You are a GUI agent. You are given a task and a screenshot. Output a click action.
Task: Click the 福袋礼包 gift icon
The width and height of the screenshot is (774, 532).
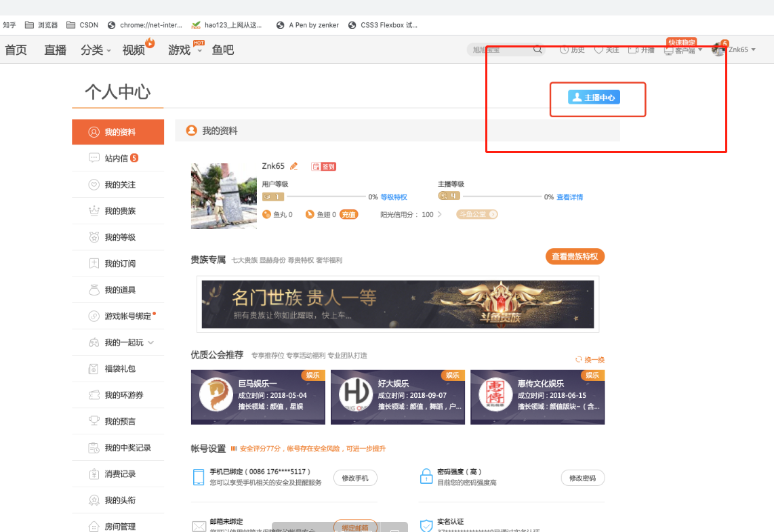(x=94, y=369)
